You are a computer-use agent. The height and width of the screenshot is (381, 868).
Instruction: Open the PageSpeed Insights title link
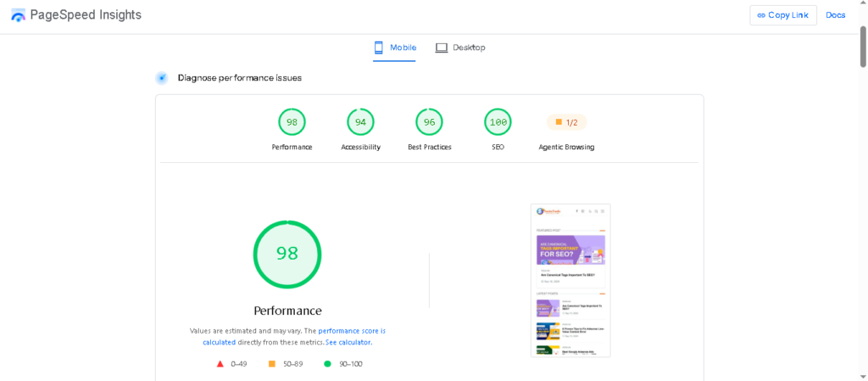(86, 15)
